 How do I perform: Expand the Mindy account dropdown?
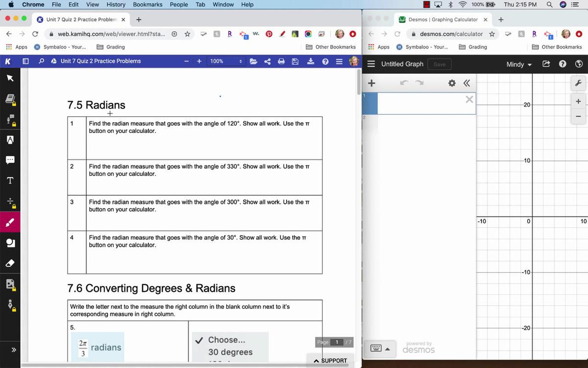[519, 64]
